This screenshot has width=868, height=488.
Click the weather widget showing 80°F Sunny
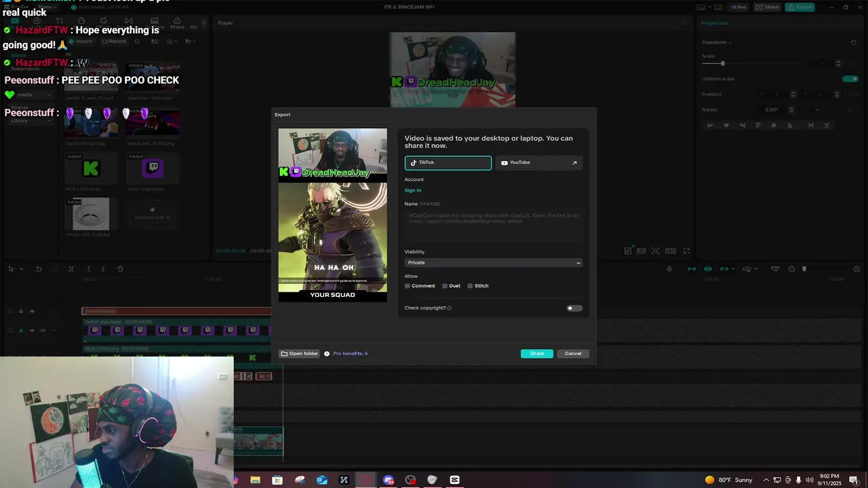pyautogui.click(x=729, y=480)
